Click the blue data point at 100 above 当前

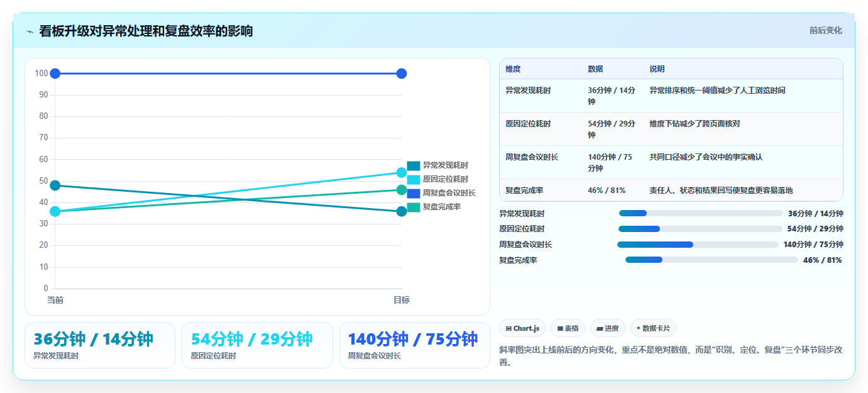coord(55,74)
